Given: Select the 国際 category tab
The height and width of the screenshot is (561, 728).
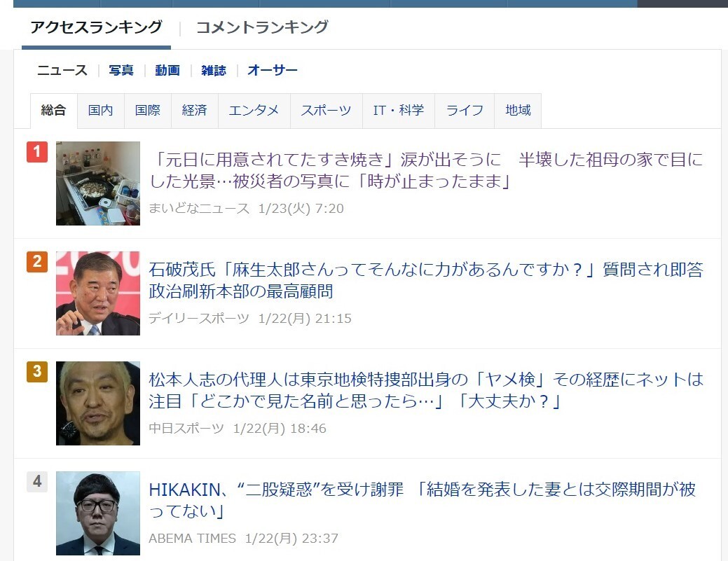Looking at the screenshot, I should 148,111.
